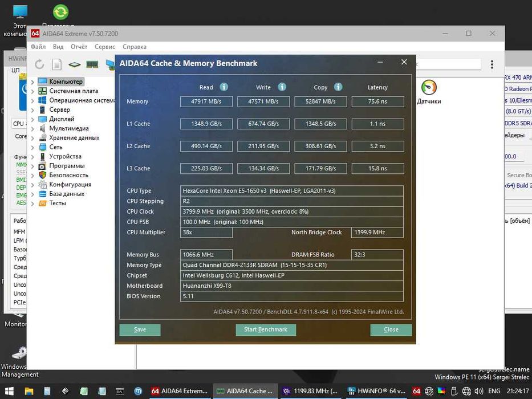Open the Windows Start button
Viewport: 532px width, 399px height.
(9, 391)
